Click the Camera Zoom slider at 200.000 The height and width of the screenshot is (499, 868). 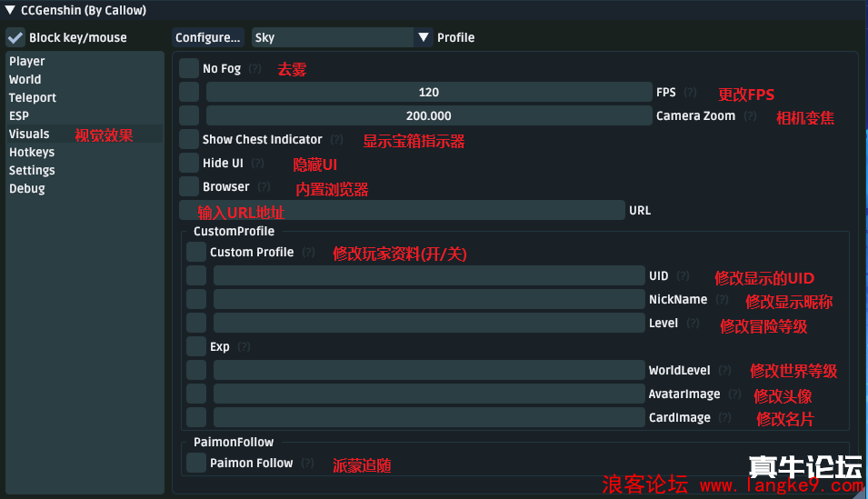tap(429, 115)
